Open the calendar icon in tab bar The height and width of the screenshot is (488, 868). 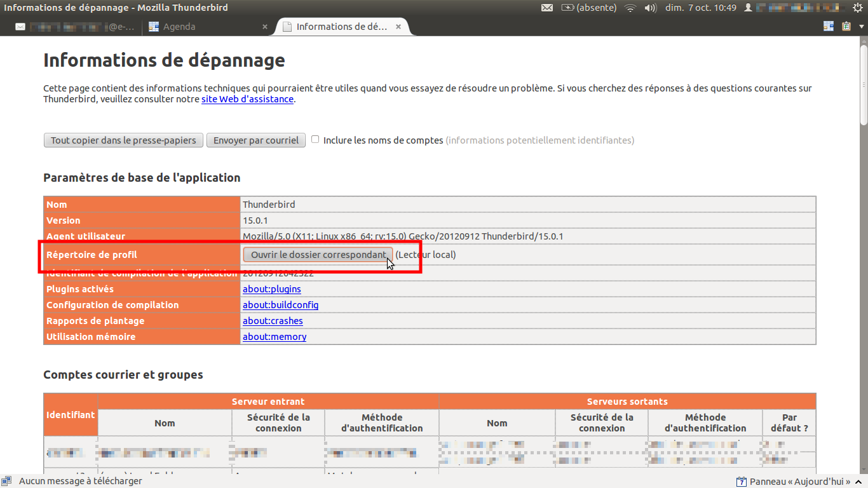click(x=829, y=27)
